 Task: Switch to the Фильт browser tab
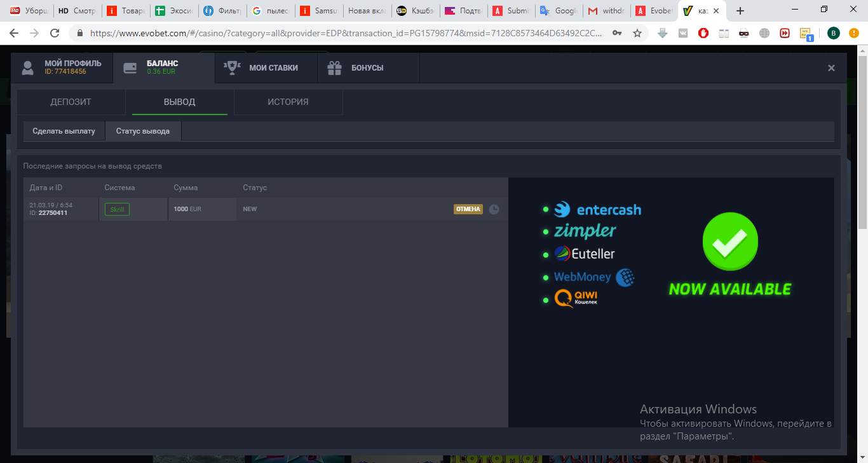(x=222, y=11)
